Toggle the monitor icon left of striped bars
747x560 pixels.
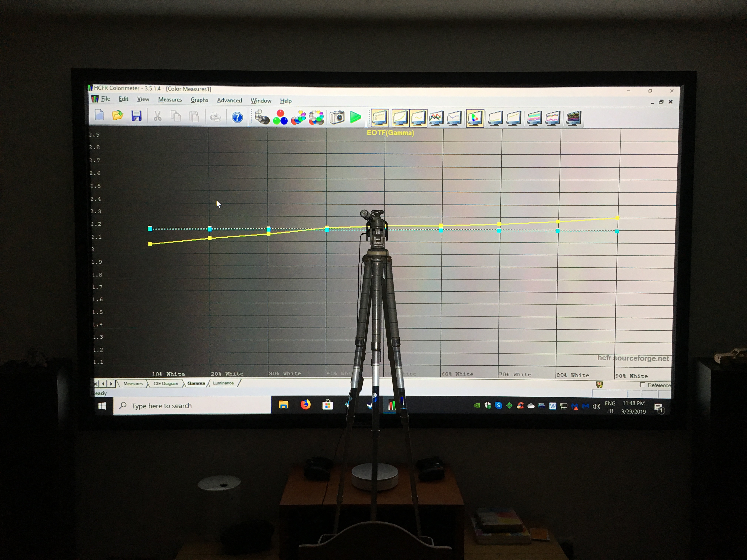click(514, 119)
